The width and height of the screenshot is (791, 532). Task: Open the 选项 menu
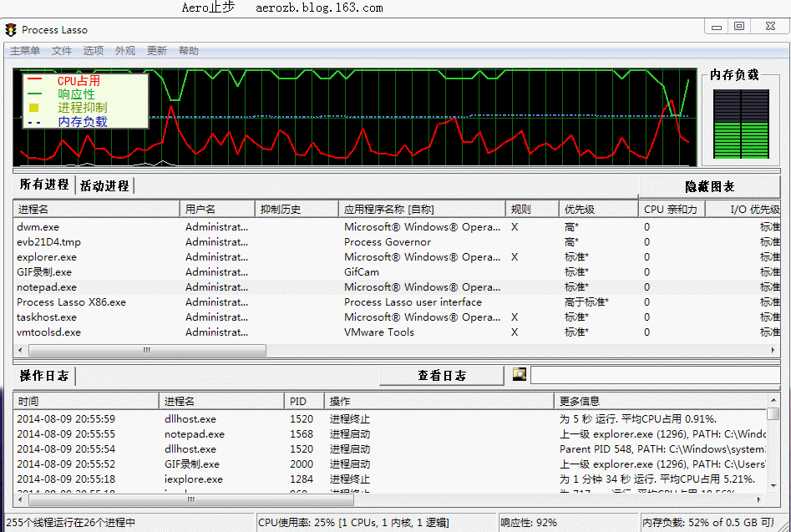coord(94,50)
